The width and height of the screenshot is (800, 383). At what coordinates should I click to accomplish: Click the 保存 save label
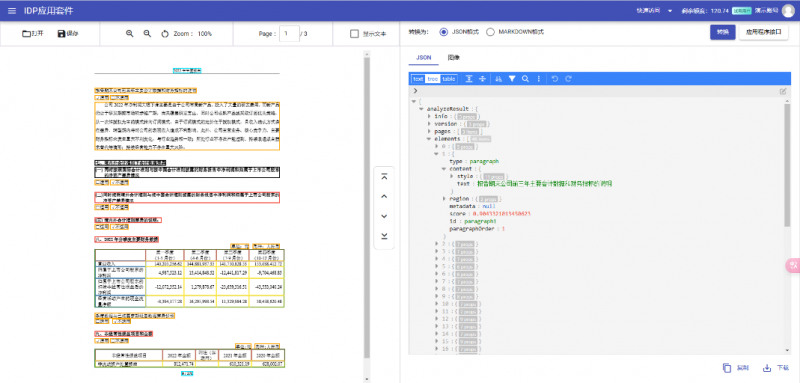tap(72, 34)
